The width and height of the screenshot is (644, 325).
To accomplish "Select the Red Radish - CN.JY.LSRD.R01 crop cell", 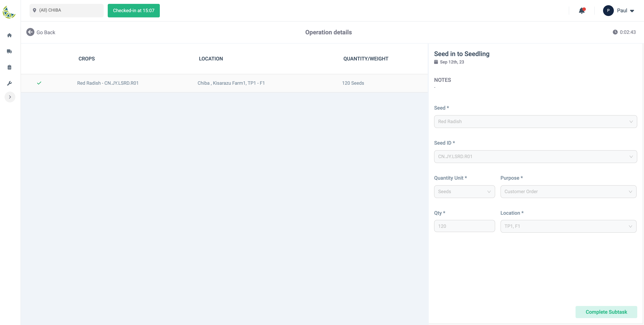I will pos(108,83).
